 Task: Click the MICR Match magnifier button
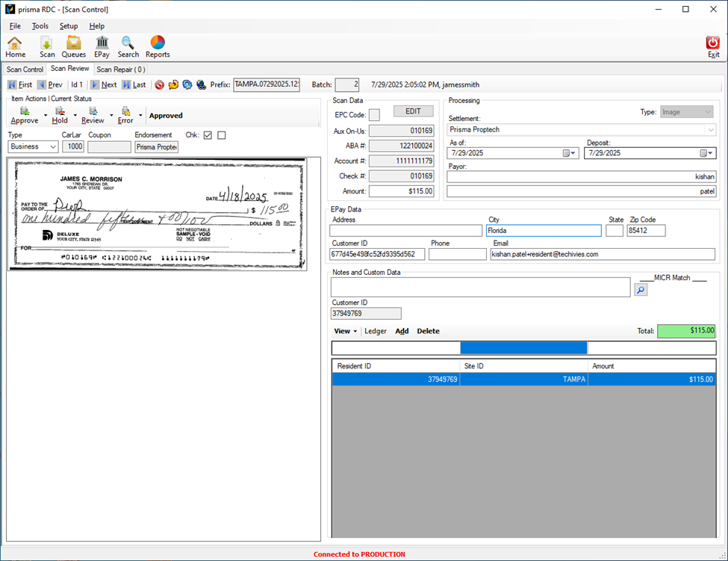641,289
